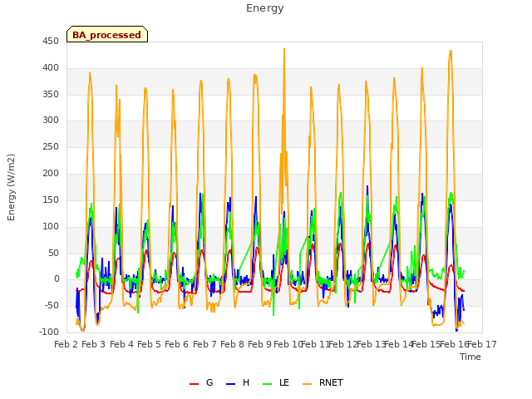Click the 400 y-axis tick label
The image size is (532, 399).
[x=51, y=68]
